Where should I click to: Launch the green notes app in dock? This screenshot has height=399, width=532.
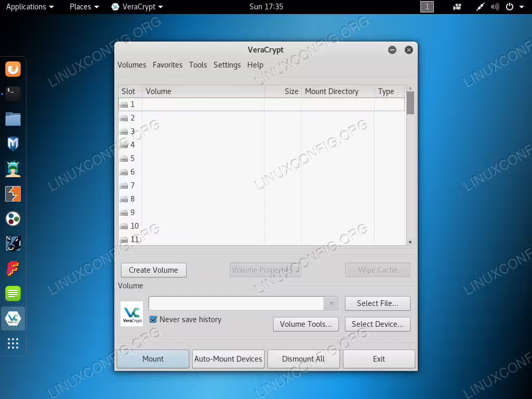pos(13,294)
